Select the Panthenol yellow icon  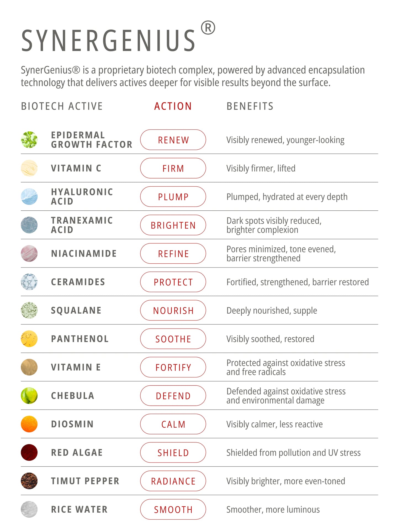point(29,339)
